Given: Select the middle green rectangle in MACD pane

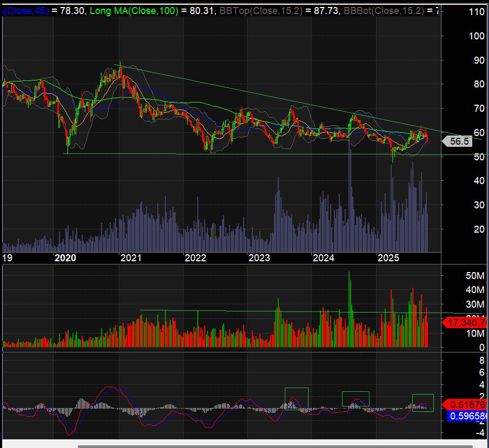Looking at the screenshot, I should pos(356,399).
